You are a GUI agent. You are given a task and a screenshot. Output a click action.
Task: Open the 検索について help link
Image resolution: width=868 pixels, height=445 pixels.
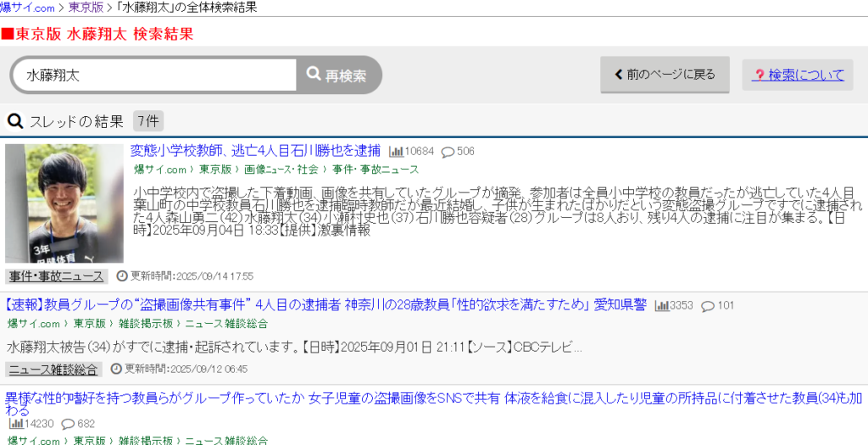806,75
